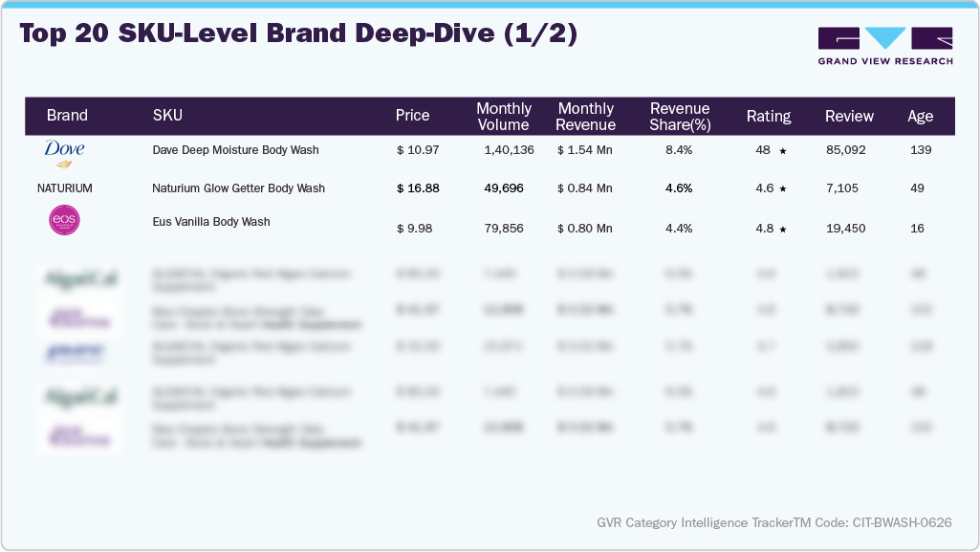This screenshot has width=980, height=552.
Task: Click the Monthly Revenue column header
Action: pos(586,117)
